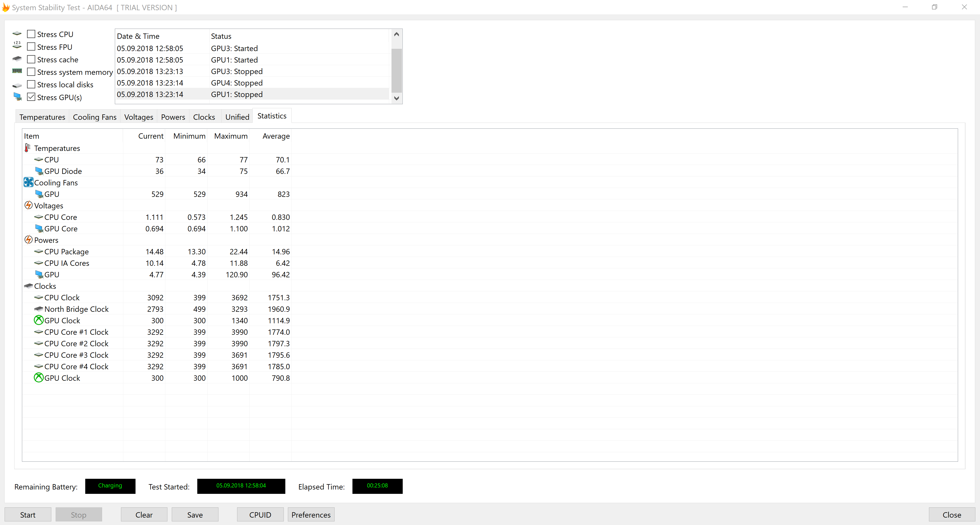The image size is (980, 525).
Task: Click the Test Started timestamp display
Action: 241,486
